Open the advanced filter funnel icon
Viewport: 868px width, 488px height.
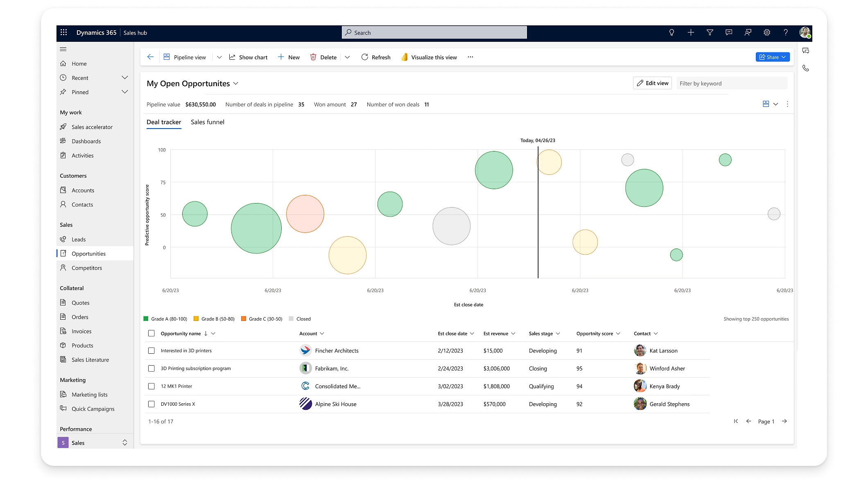710,32
